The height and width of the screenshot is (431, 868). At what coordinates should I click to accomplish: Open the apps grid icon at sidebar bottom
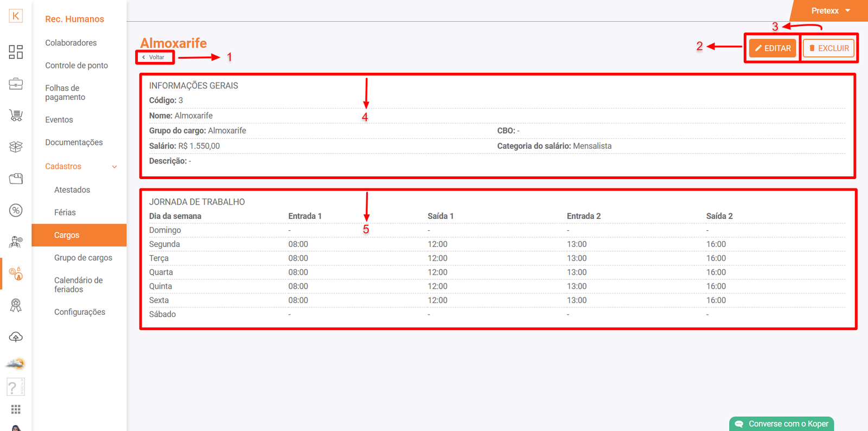16,409
